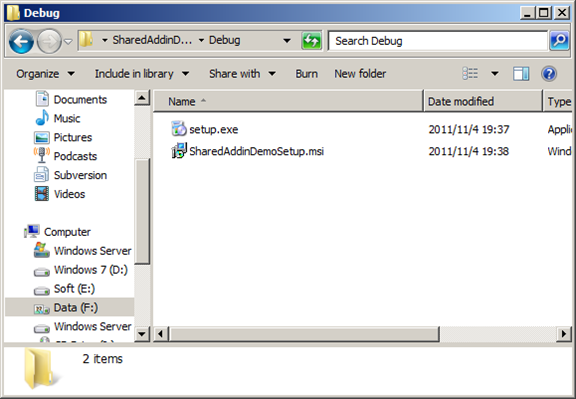This screenshot has width=576, height=399.
Task: Click the SharedAddinDemoSetup.msi installer icon
Action: pos(179,151)
